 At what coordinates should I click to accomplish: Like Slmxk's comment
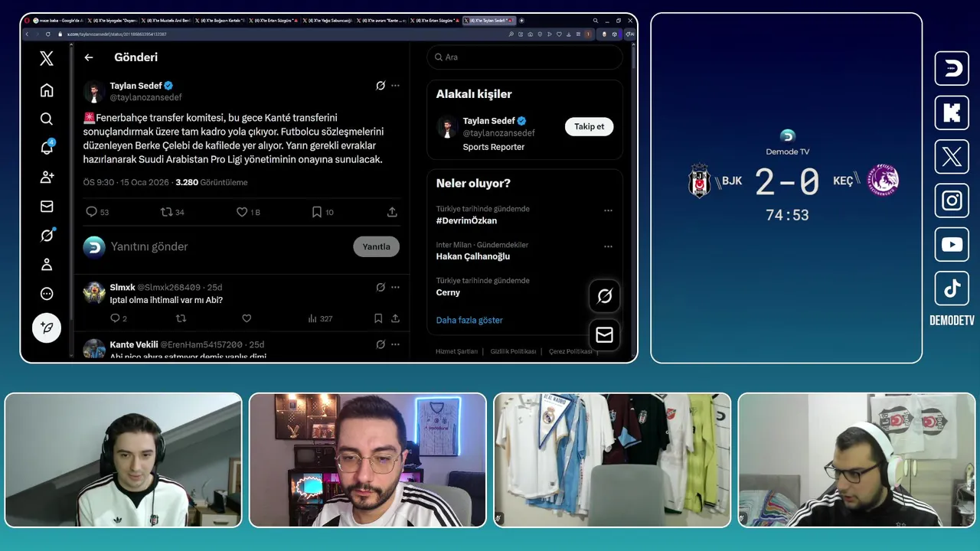[x=247, y=318]
